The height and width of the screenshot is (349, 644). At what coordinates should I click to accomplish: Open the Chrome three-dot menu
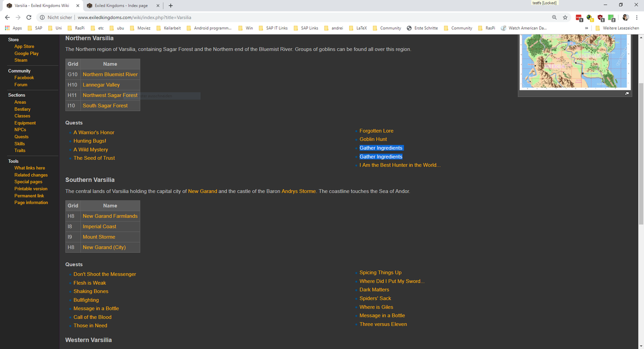coord(637,17)
